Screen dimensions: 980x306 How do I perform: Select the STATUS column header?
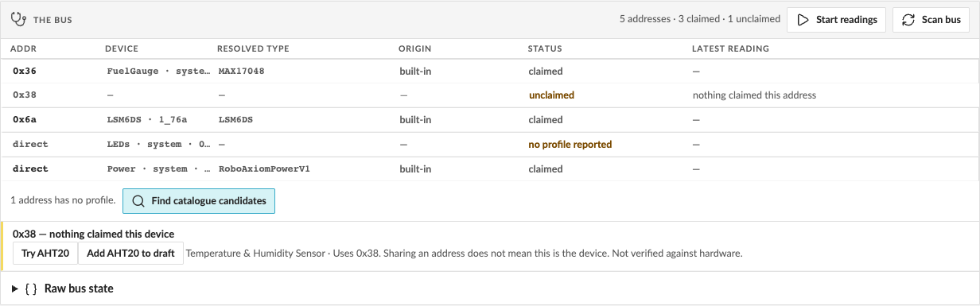click(545, 48)
